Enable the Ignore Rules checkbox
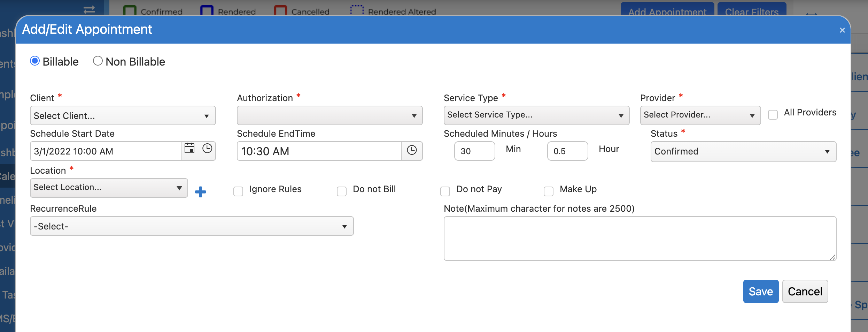Screen dimensions: 868x332 (x=238, y=191)
